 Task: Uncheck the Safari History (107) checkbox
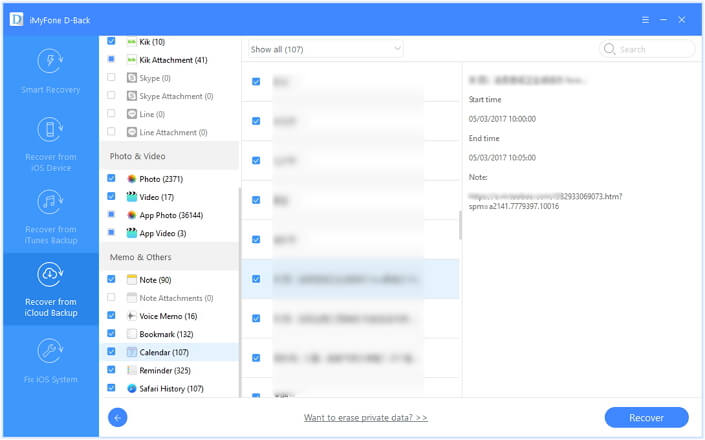click(x=111, y=387)
